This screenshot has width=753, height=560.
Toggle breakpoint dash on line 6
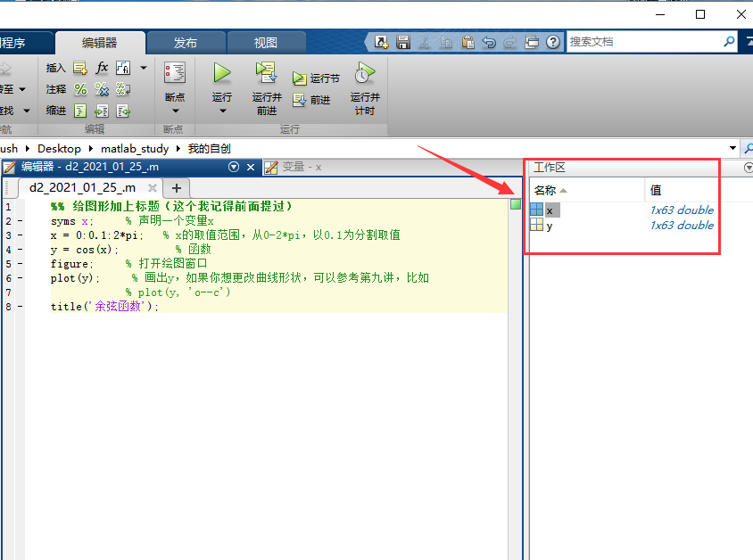[21, 278]
